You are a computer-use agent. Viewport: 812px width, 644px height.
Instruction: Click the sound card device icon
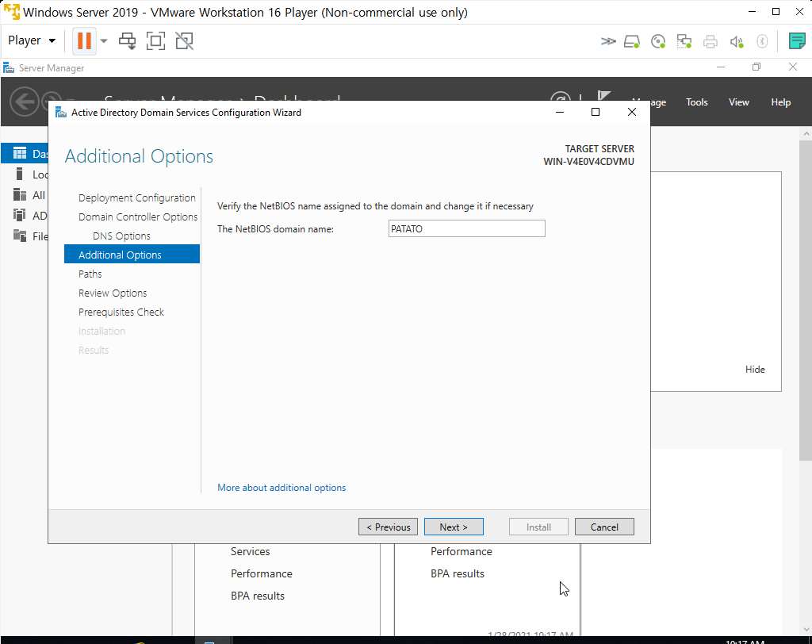[x=737, y=41]
